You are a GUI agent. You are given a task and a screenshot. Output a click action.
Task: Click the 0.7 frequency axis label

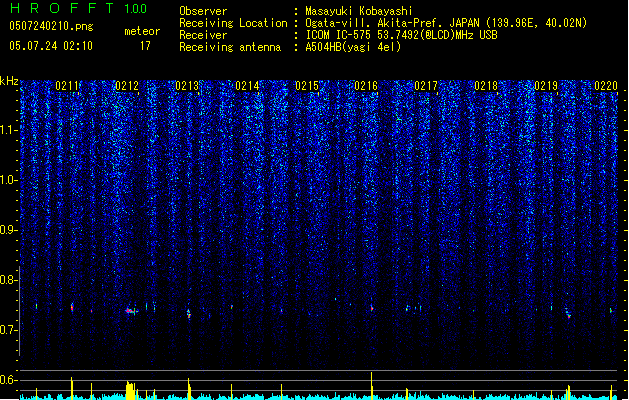(9, 330)
